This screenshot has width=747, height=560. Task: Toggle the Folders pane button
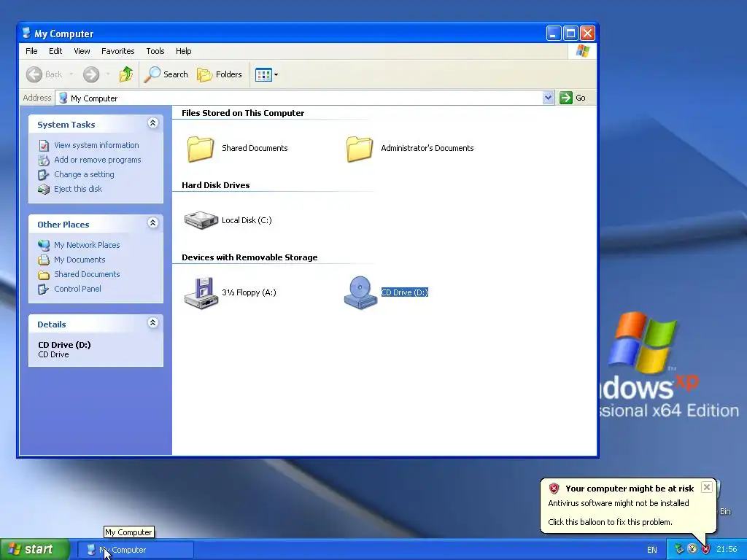coord(220,74)
